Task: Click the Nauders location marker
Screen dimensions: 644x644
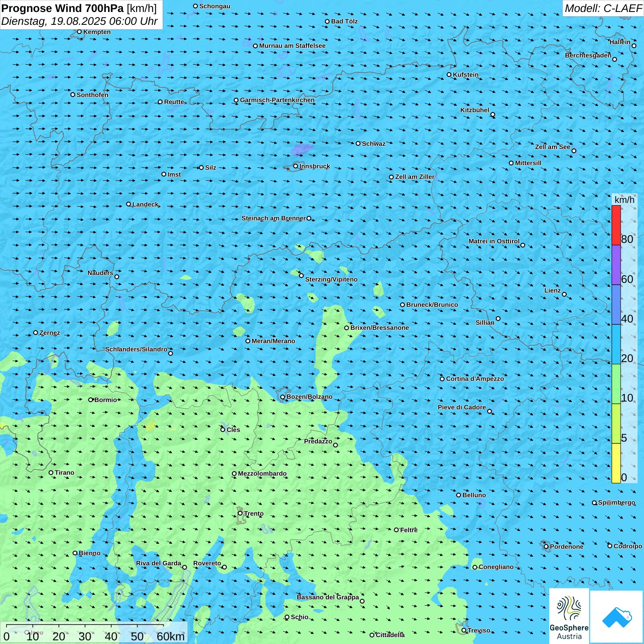Action: pos(117,276)
